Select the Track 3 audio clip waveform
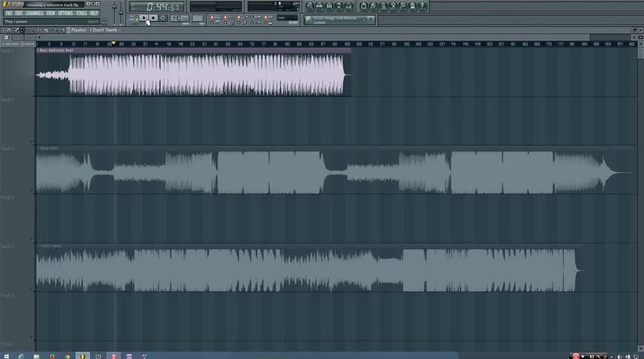Image resolution: width=644 pixels, height=359 pixels. tap(335, 172)
